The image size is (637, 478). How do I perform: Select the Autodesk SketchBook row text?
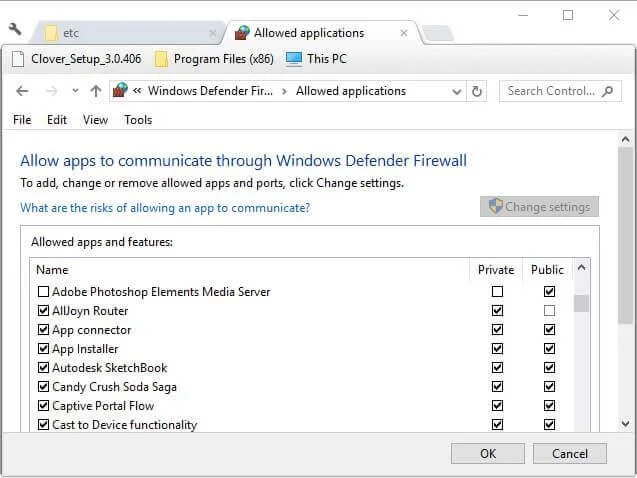(110, 368)
